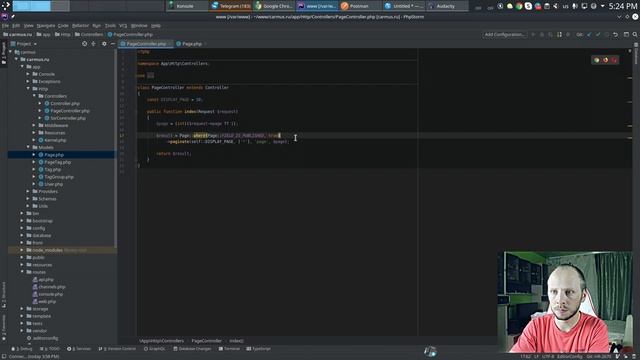Select Kernel.php in the Http folder

tap(55, 140)
